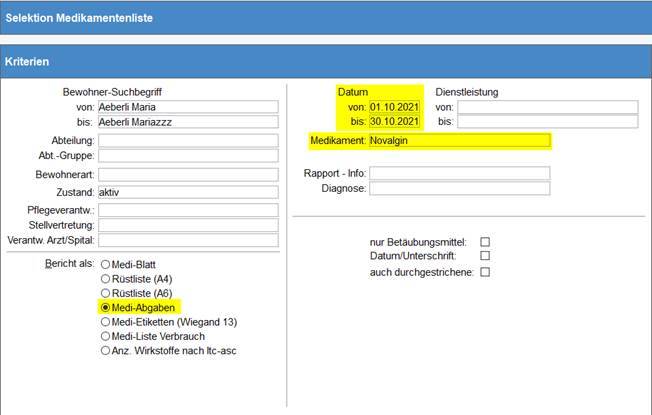Click into the Diagnose field
The image size is (652, 415).
point(459,188)
